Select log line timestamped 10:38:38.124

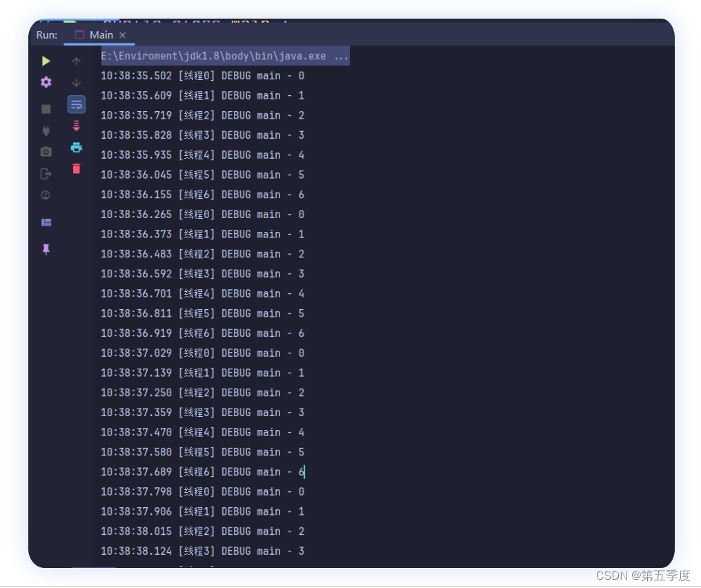(x=203, y=551)
